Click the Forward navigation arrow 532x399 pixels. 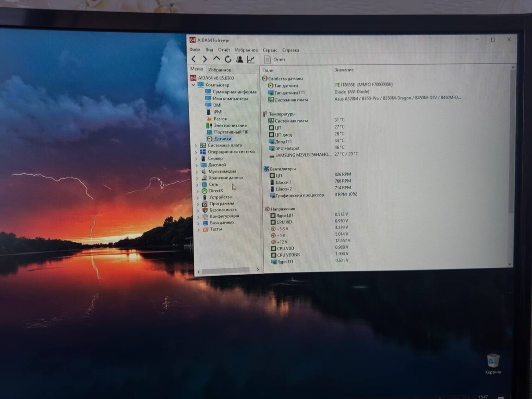point(205,59)
